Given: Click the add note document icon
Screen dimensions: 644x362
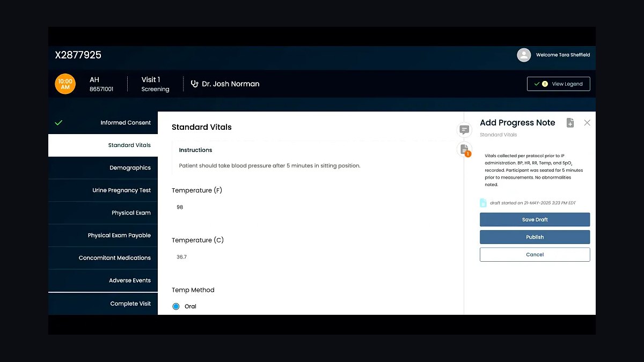Looking at the screenshot, I should click(x=570, y=123).
